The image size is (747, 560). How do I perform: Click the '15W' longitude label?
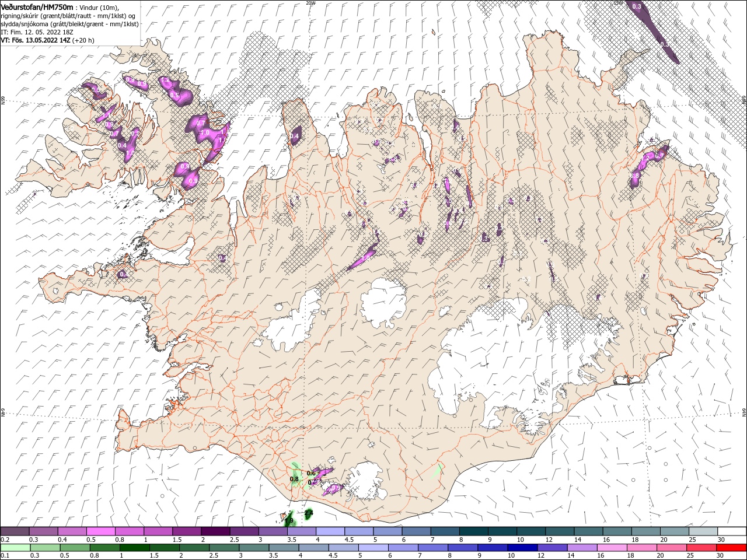(x=618, y=2)
